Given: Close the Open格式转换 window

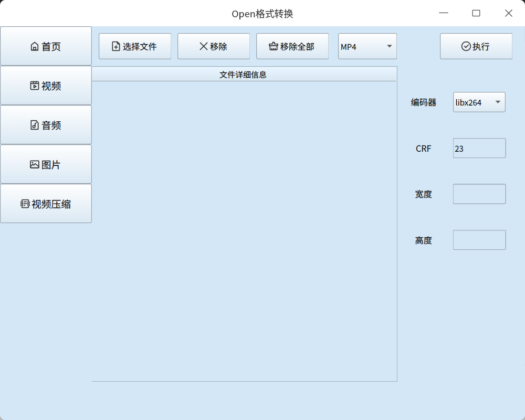Looking at the screenshot, I should coord(509,13).
